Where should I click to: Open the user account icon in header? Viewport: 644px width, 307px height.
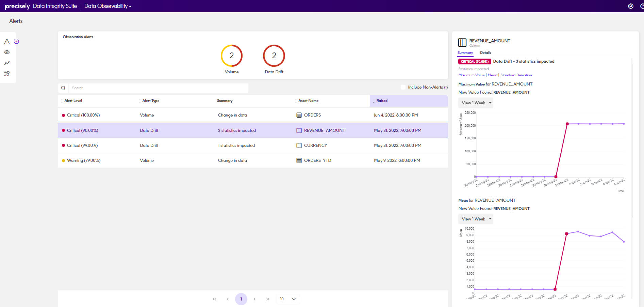coord(631,6)
